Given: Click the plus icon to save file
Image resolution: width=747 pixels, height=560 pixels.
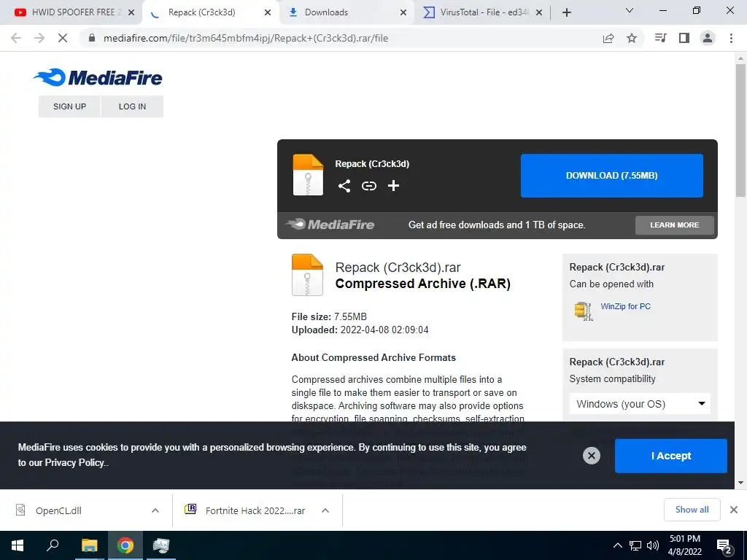Looking at the screenshot, I should point(393,186).
